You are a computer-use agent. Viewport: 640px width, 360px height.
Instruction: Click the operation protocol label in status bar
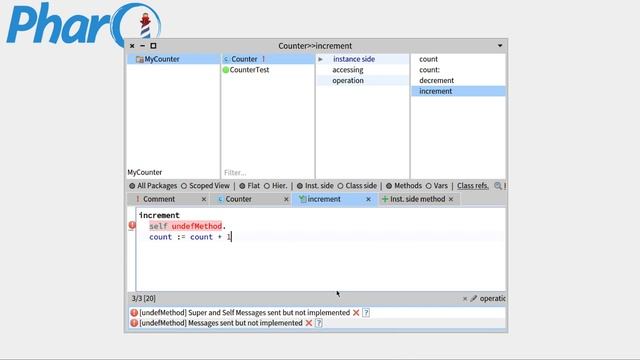tap(493, 299)
